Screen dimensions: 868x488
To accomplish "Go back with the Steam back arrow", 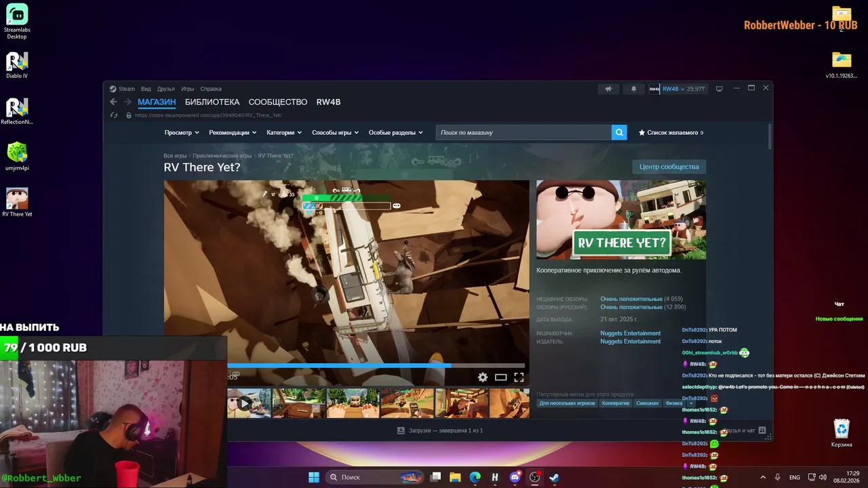I will [113, 102].
